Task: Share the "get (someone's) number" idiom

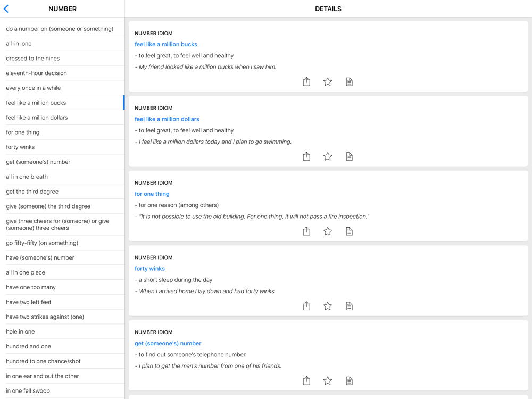Action: (x=306, y=380)
